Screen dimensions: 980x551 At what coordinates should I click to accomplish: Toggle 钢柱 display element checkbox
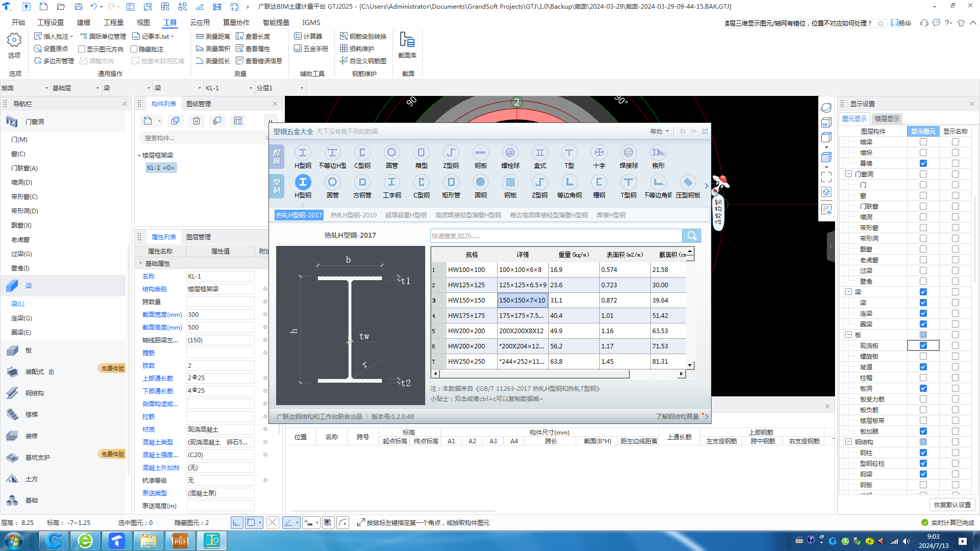pyautogui.click(x=923, y=453)
